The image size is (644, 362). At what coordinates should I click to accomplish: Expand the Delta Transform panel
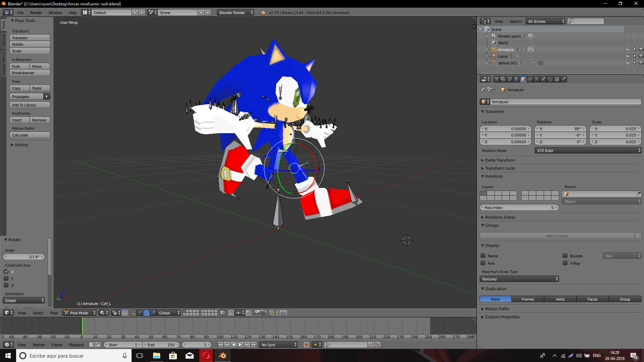tap(500, 160)
